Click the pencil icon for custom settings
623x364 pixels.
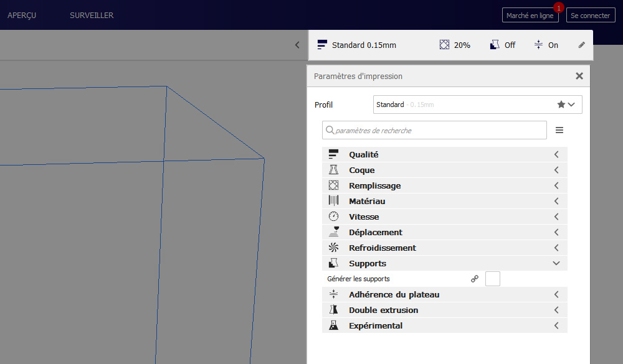click(x=581, y=45)
